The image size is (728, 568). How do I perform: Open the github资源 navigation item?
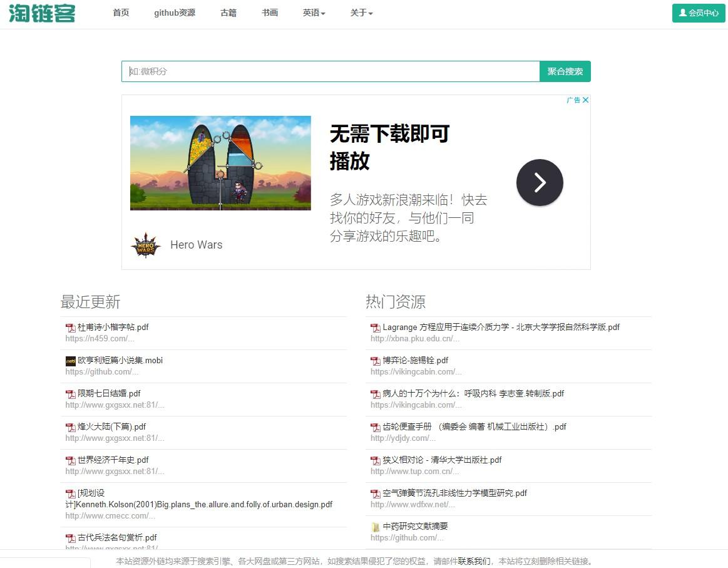pos(175,13)
